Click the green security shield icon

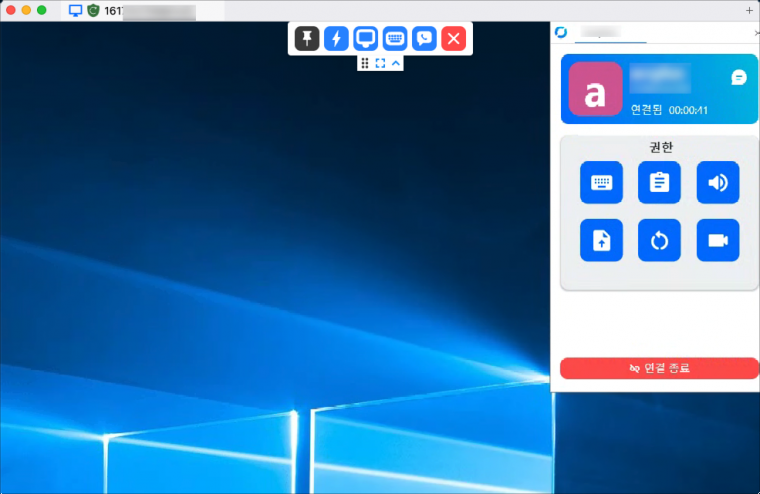(x=93, y=11)
